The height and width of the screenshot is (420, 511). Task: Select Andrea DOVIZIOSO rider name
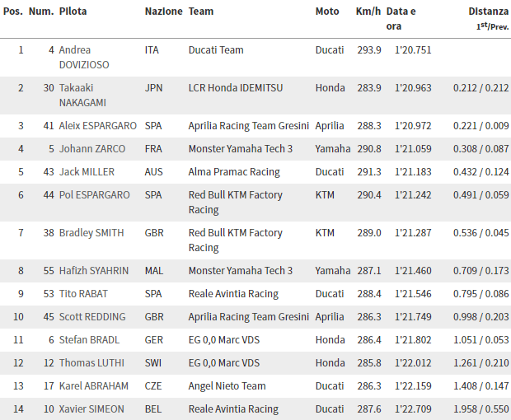click(x=84, y=58)
